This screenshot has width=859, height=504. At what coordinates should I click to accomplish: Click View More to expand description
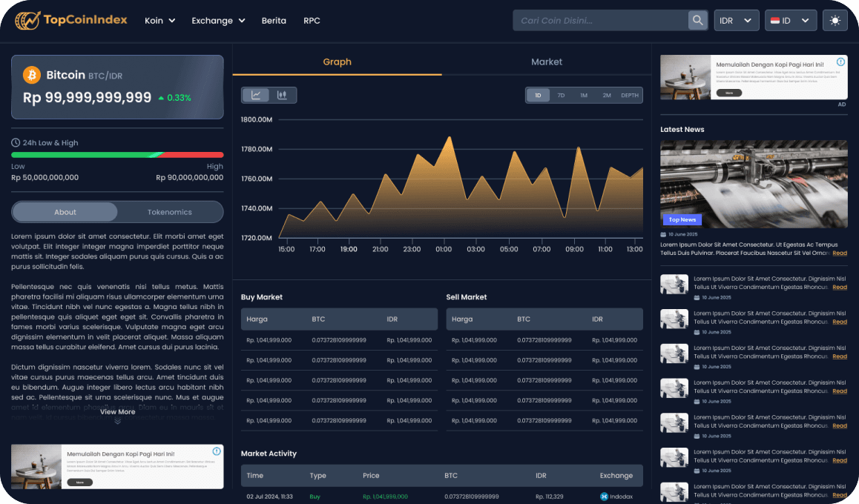click(118, 412)
